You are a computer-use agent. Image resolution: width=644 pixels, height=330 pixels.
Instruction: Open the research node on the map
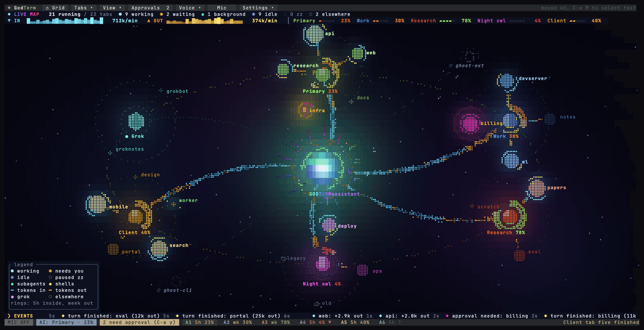pyautogui.click(x=283, y=69)
